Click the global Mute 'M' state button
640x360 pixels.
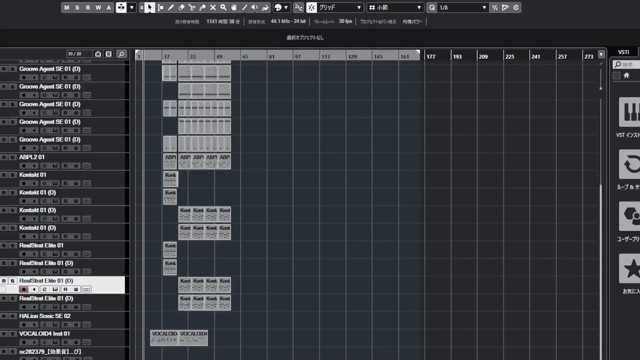(67, 7)
